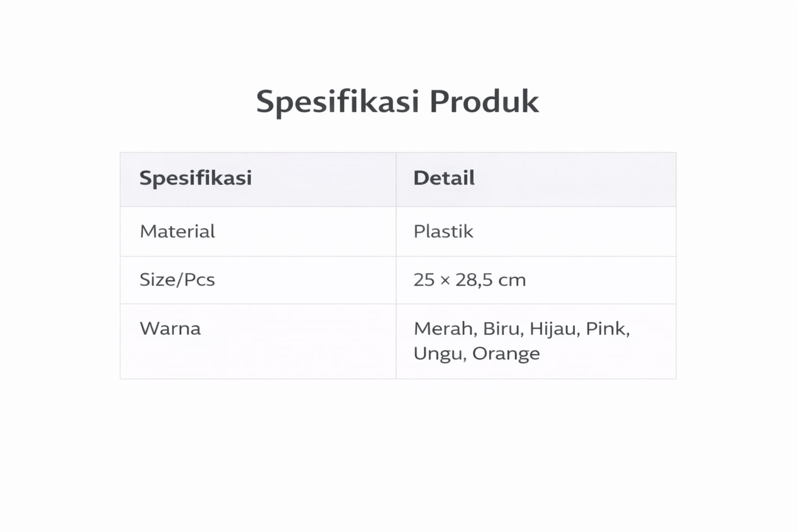Select the 'Material' row label
The image size is (797, 532).
click(x=177, y=231)
